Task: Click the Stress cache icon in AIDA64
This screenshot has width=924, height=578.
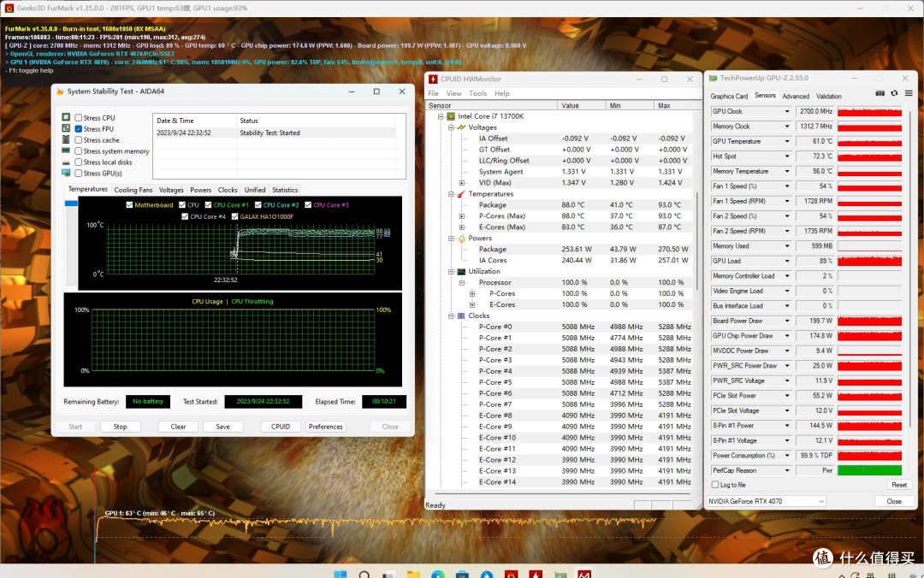Action: (66, 139)
